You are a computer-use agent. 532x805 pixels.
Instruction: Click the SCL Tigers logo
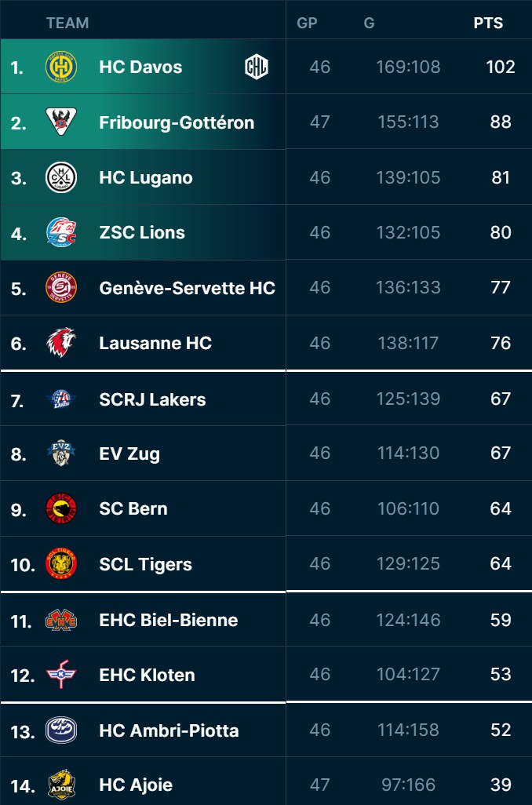pos(61,563)
